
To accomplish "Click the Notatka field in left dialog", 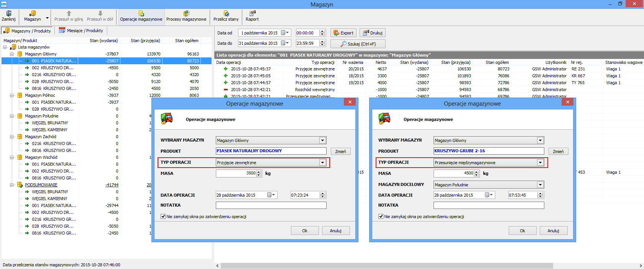I will click(x=271, y=205).
